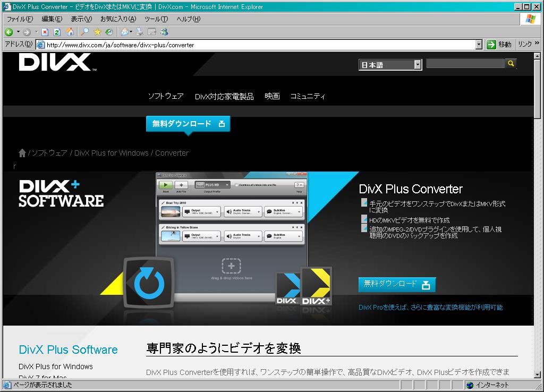Viewport: 544px width, 392px height.
Task: Click the Windows flag logo in menu bar
Action: coord(531,19)
